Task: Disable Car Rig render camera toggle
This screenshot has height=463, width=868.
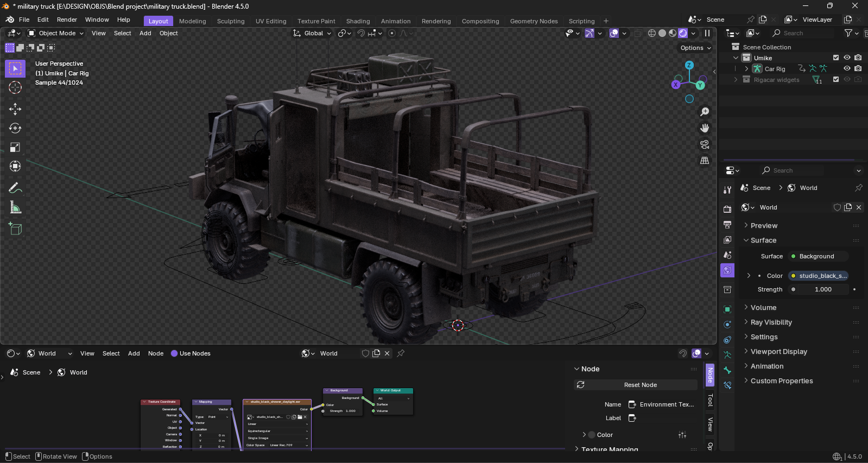Action: 858,68
